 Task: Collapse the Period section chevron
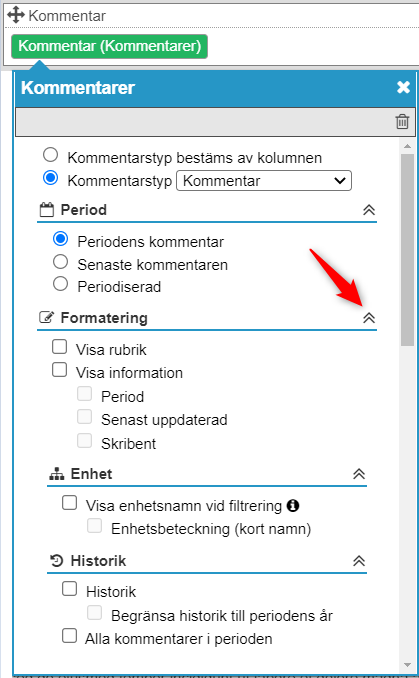[368, 210]
